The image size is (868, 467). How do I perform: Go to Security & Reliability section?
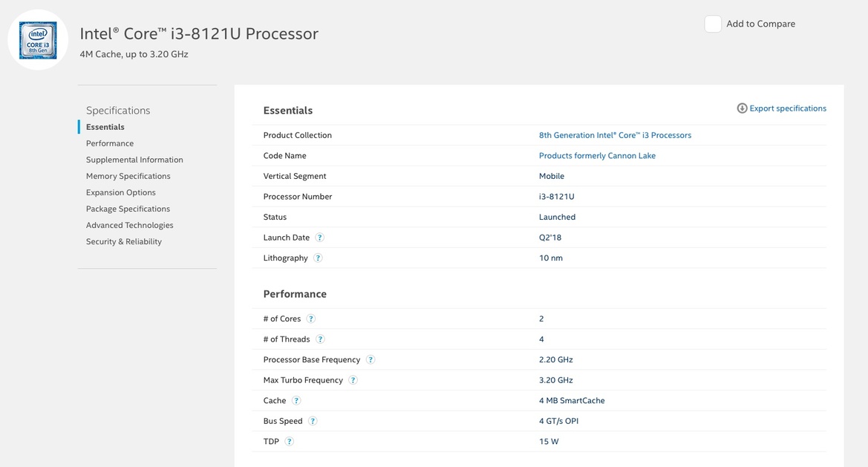[x=124, y=241]
